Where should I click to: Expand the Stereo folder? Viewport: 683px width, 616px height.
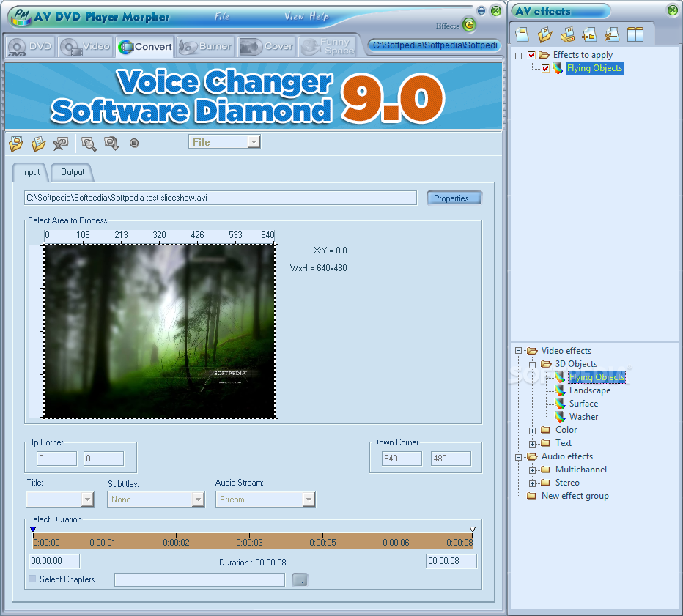pyautogui.click(x=532, y=483)
